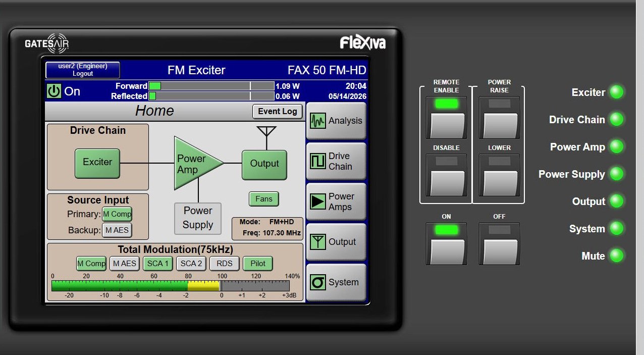
Task: Click the Home screen title
Action: pos(154,111)
